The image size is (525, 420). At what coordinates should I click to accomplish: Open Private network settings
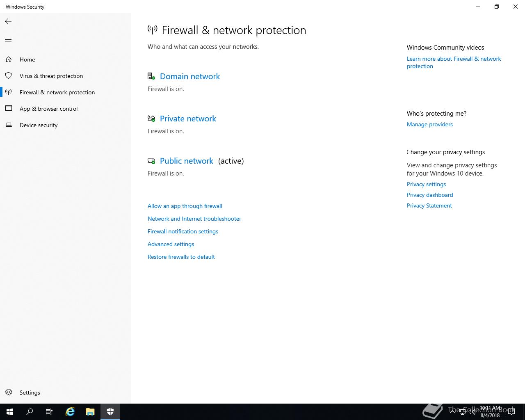pyautogui.click(x=188, y=119)
